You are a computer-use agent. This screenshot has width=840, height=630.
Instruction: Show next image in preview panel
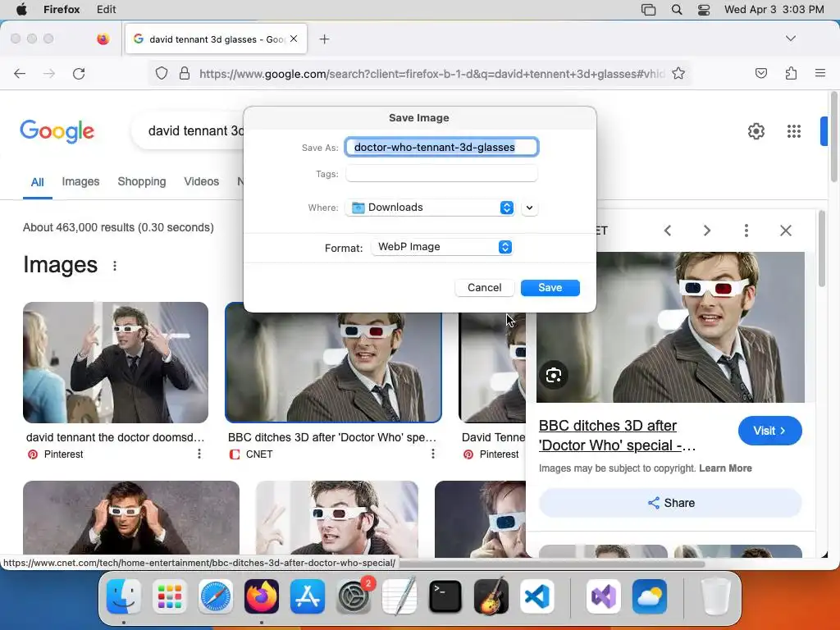coord(707,231)
